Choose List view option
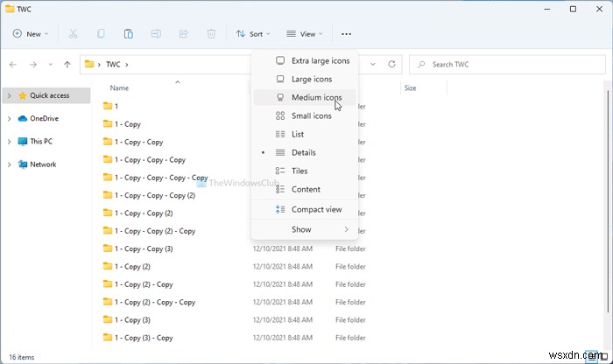 coord(305,134)
